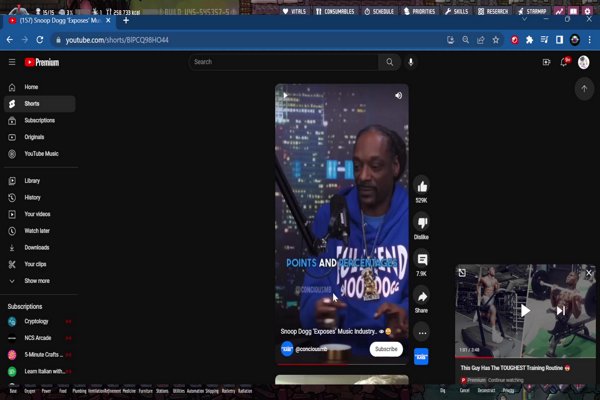Open a new Chrome tab
600x400 pixels.
[x=126, y=21]
